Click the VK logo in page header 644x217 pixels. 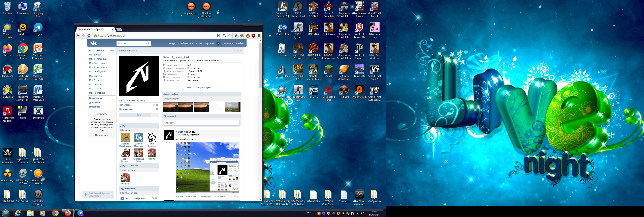click(x=94, y=43)
